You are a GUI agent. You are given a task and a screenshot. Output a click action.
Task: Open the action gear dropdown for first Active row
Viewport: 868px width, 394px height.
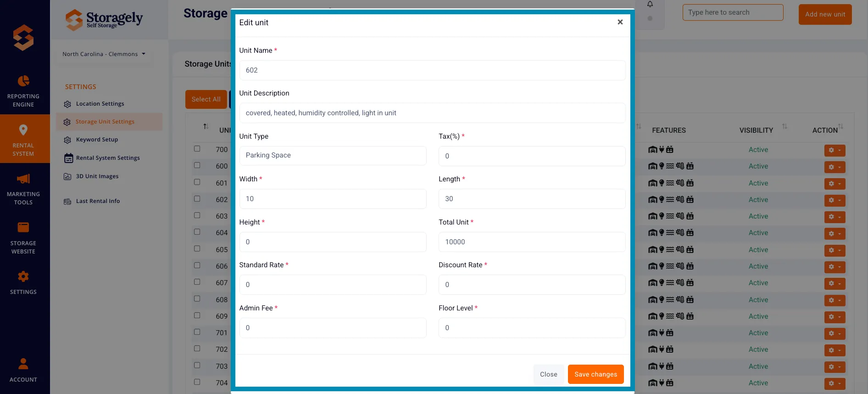[x=835, y=150]
